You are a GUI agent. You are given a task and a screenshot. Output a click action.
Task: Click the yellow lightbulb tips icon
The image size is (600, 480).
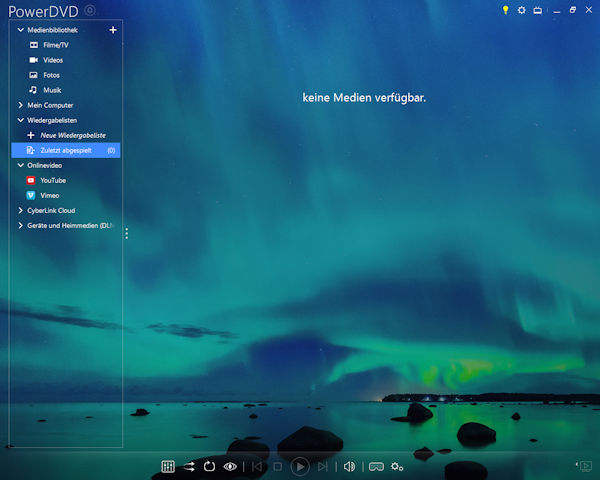(x=505, y=10)
